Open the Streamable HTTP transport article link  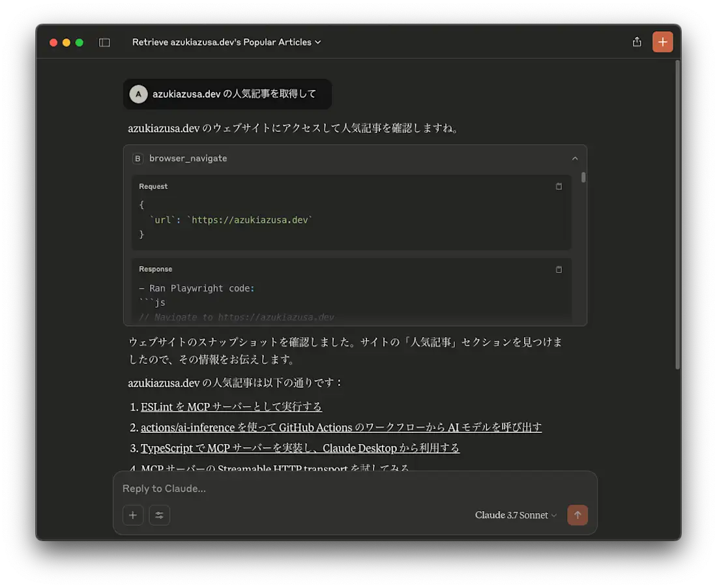pos(274,467)
